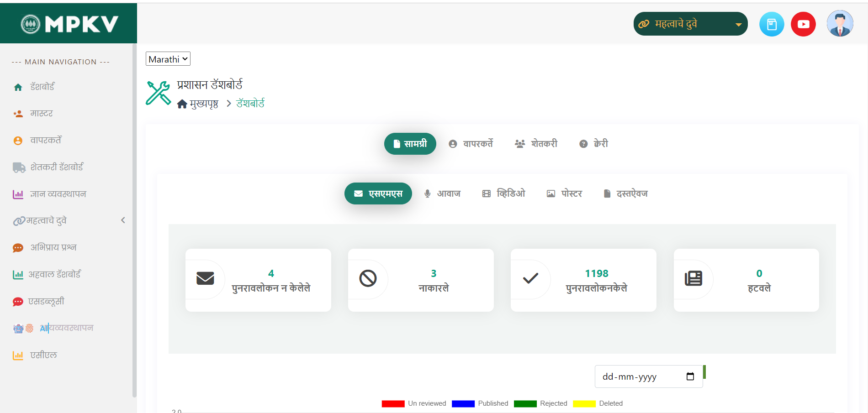Screen dimensions: 868x413
Task: Expand the महत्वाचे दुवे sidebar chevron
Action: click(x=123, y=220)
